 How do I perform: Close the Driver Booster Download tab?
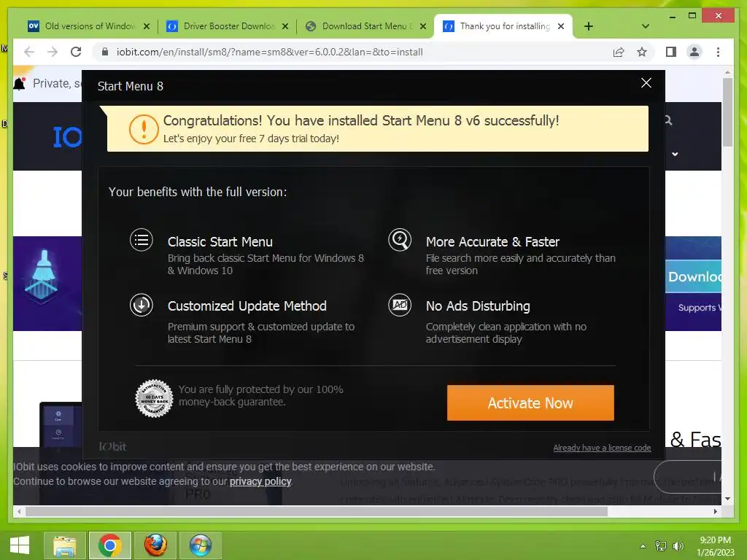click(285, 26)
